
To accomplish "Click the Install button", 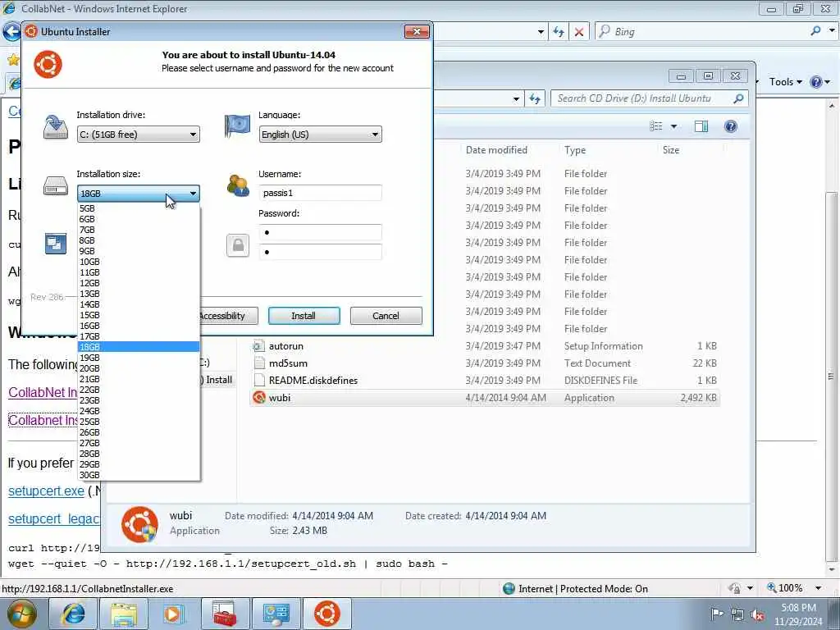I will coord(304,316).
